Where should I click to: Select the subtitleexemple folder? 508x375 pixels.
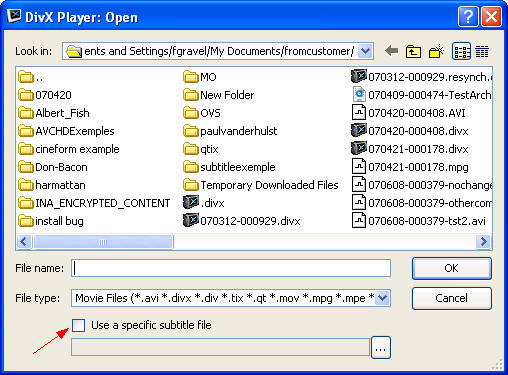click(x=229, y=167)
